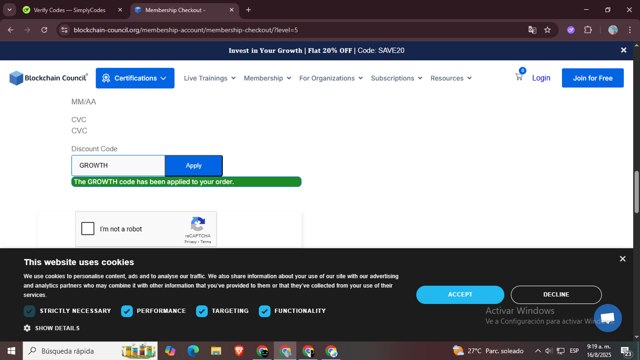Open Copilot icon in taskbar

pos(170,351)
